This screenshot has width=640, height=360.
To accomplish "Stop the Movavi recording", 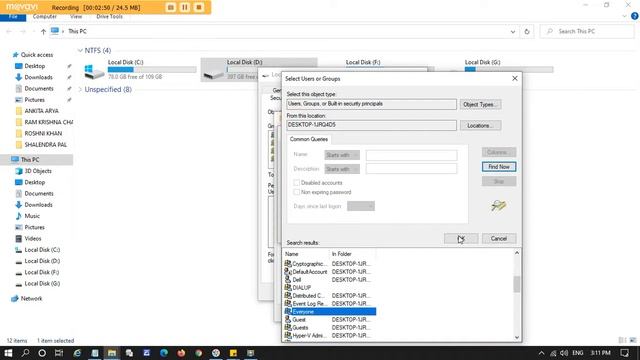I will pos(199,7).
